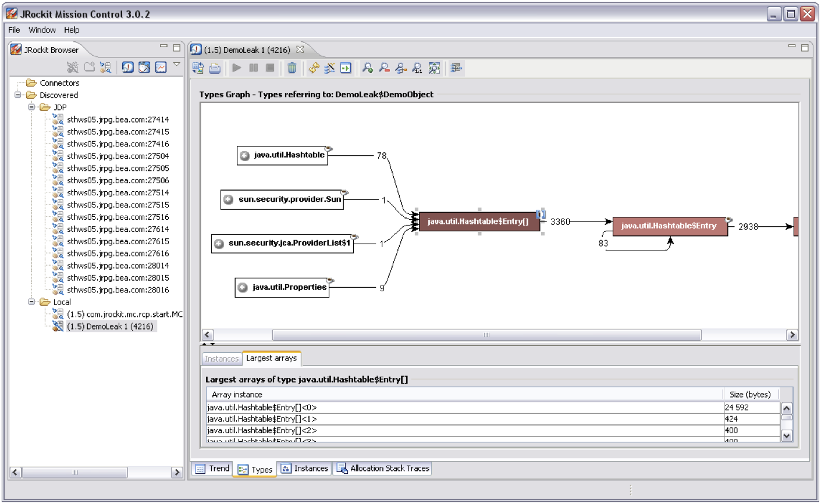The height and width of the screenshot is (504, 821).
Task: Maximize the DemoLeak editor panel
Action: [805, 48]
